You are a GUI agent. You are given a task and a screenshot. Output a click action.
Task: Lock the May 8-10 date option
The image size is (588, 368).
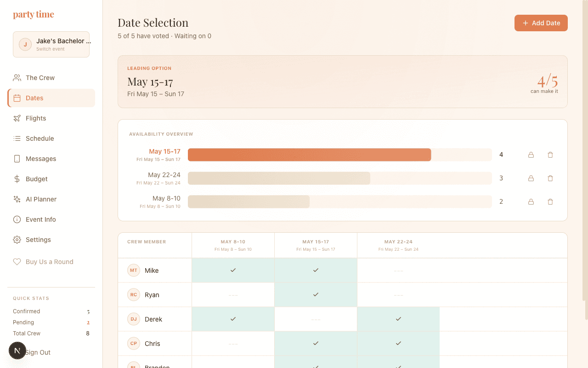tap(531, 202)
